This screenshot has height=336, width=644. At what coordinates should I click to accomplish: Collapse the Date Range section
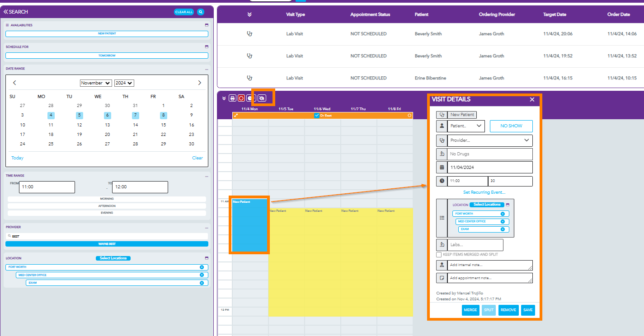(x=207, y=69)
